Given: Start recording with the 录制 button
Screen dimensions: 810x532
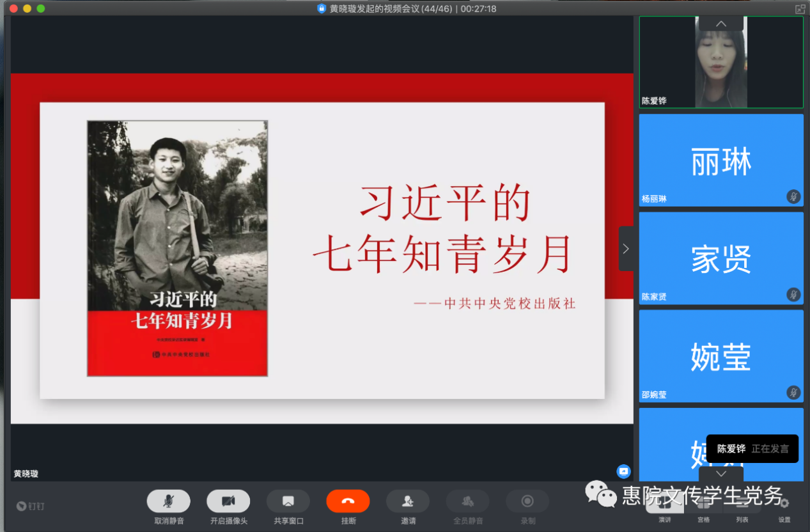Looking at the screenshot, I should 527,501.
